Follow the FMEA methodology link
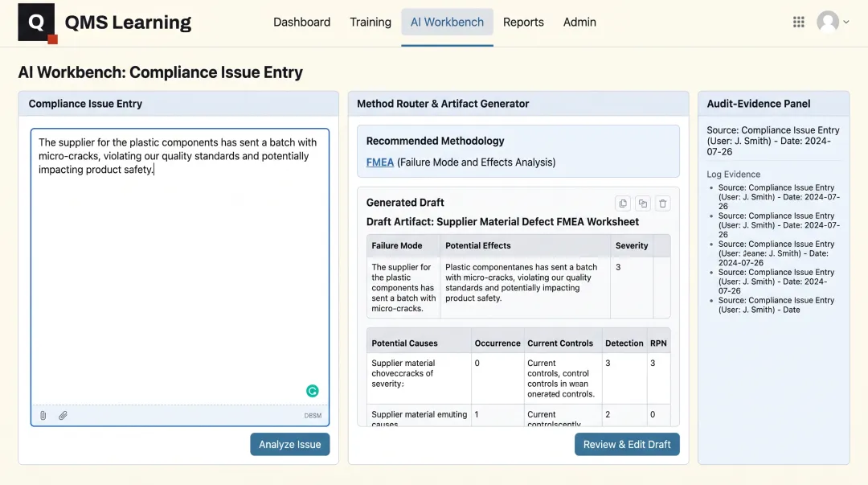This screenshot has width=868, height=485. tap(379, 162)
